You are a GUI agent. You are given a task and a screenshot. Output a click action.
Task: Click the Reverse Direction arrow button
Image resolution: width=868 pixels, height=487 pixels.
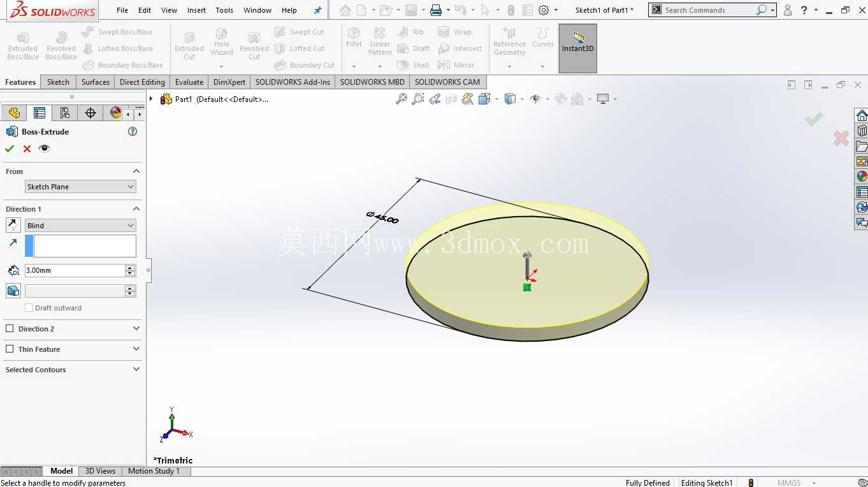[x=13, y=225]
